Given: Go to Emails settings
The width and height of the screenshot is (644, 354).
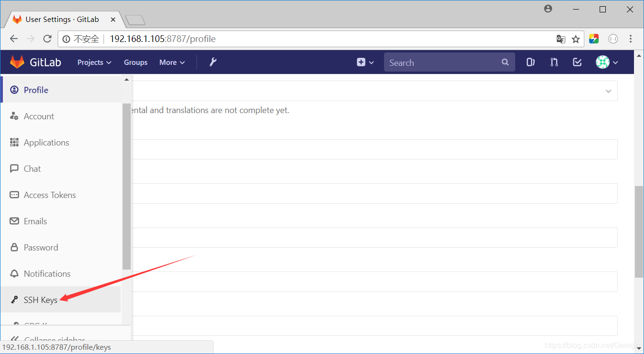Looking at the screenshot, I should click(x=61, y=221).
